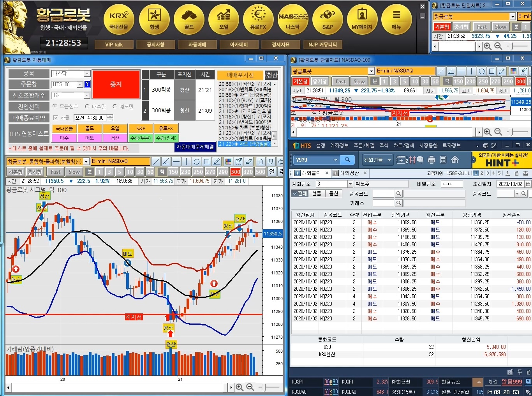
Task: Zoom out of the 통합형 chart with the minus magnifier
Action: [250, 387]
